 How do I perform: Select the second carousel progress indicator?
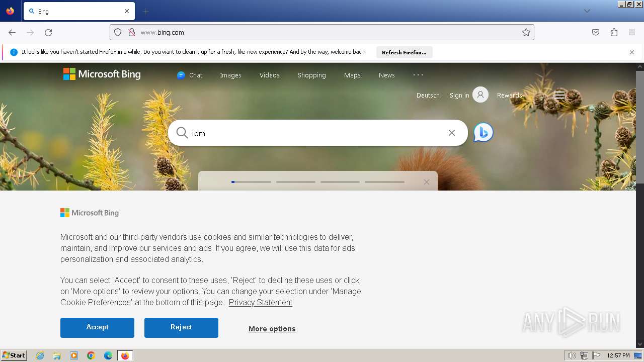[296, 182]
